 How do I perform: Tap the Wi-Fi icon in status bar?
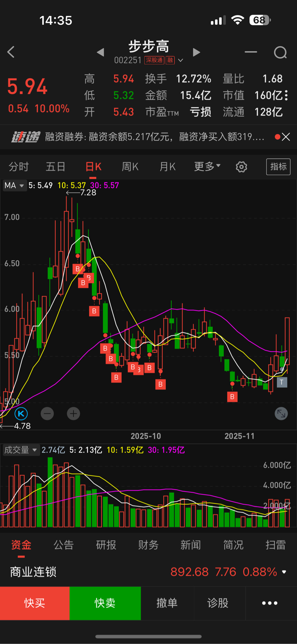pos(237,20)
